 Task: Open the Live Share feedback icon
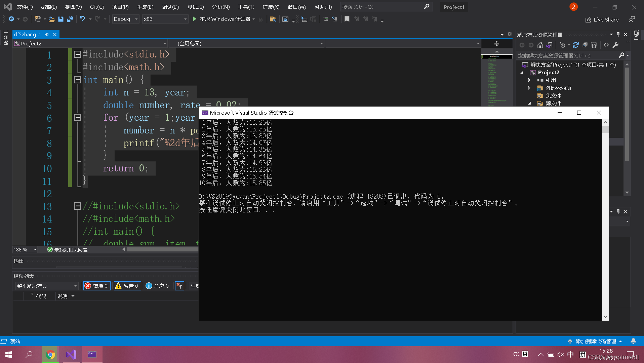click(632, 19)
